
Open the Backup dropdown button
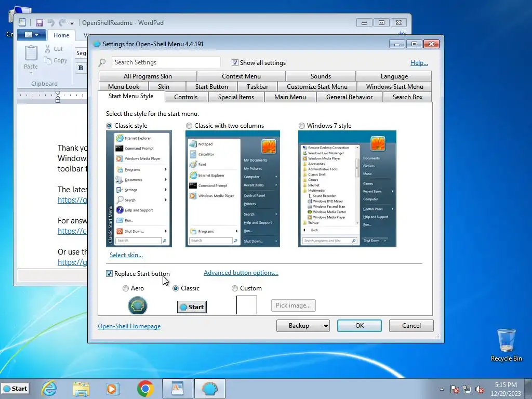[303, 326]
